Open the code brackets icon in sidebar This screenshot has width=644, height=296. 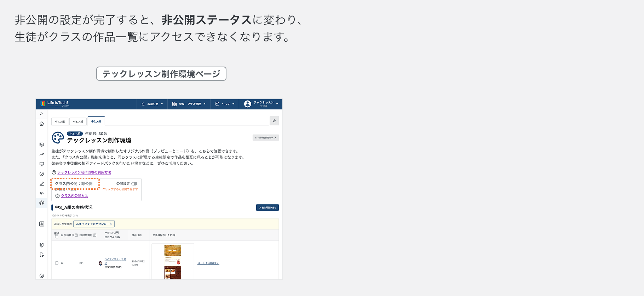42,193
